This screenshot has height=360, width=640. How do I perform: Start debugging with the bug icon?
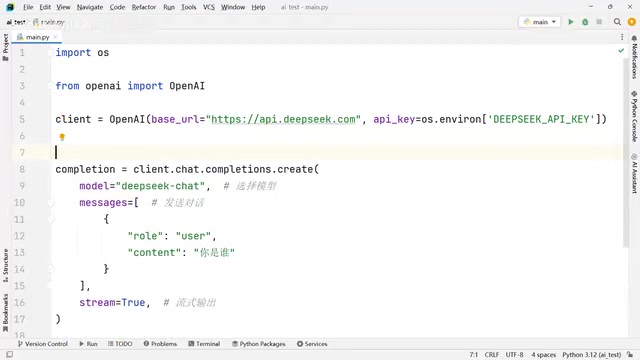[585, 22]
